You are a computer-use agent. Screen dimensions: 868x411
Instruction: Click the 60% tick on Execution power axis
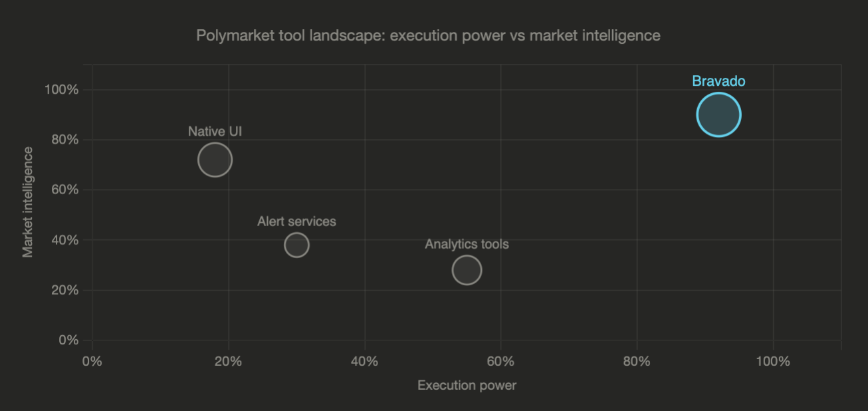[500, 362]
